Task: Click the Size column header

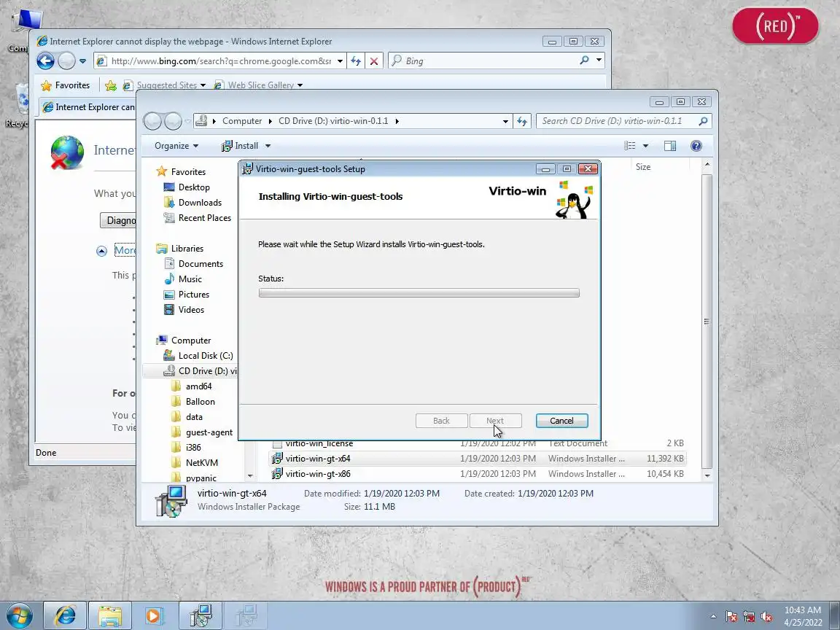Action: [643, 167]
